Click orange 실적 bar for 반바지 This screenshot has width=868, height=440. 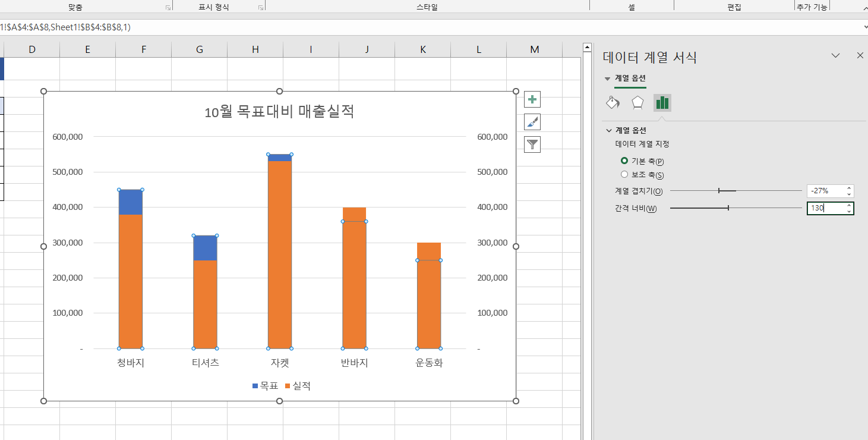(x=354, y=278)
